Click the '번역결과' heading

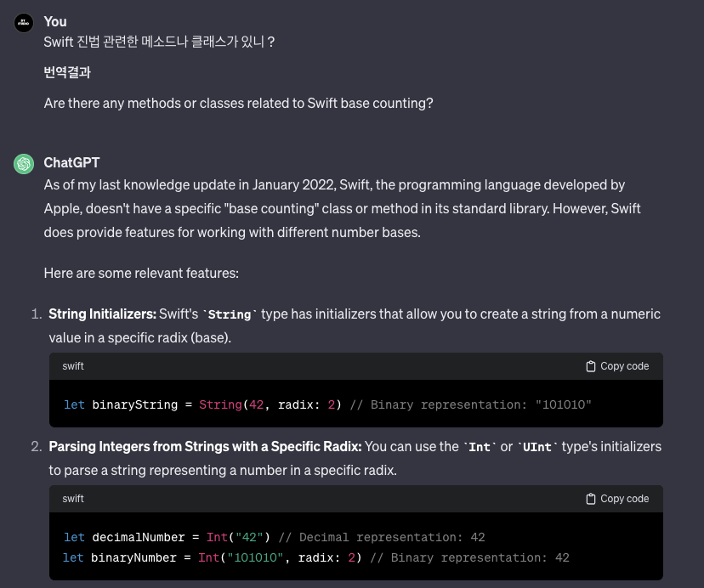(x=67, y=72)
